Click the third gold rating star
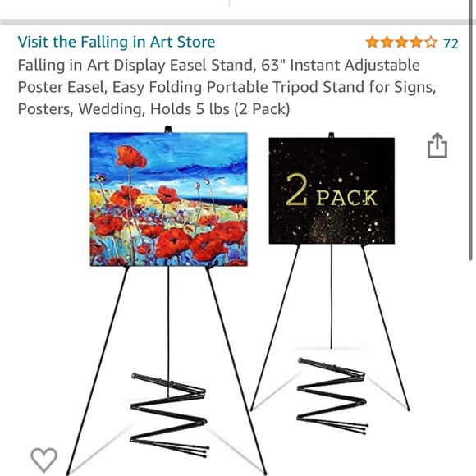476x476 pixels. [x=401, y=43]
